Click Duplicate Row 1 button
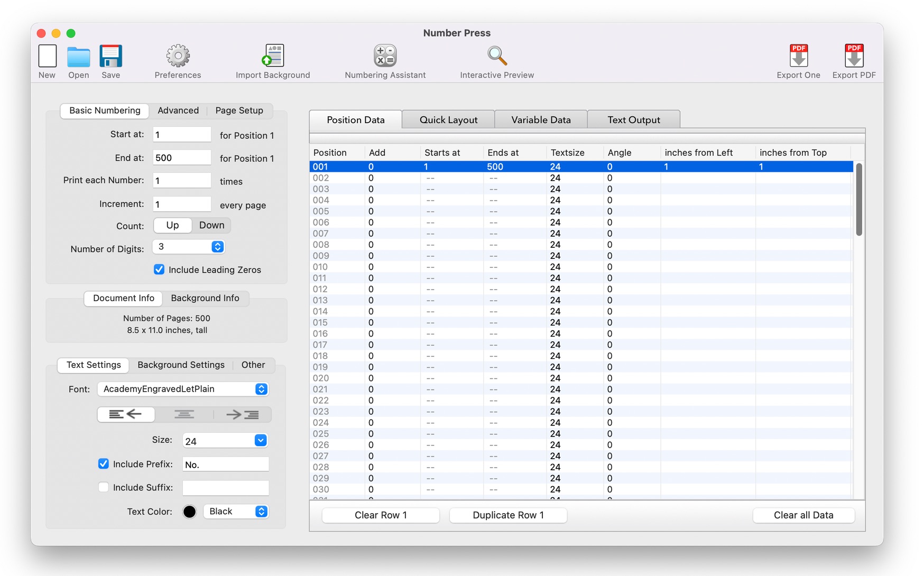 (508, 515)
